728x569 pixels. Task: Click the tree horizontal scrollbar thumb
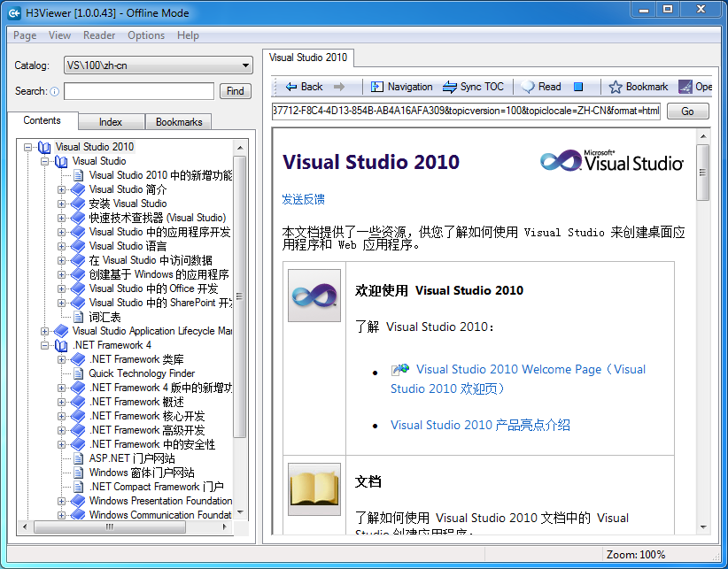110,527
